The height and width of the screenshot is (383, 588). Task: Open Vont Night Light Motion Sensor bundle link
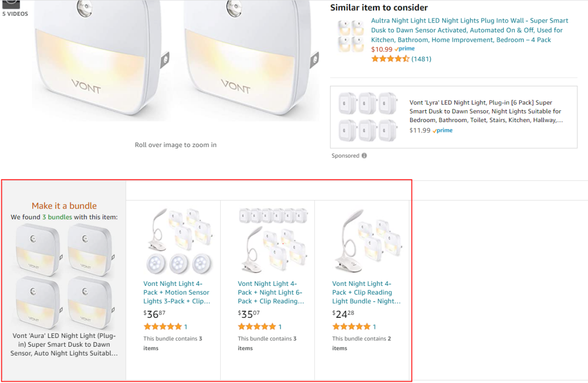(x=177, y=292)
